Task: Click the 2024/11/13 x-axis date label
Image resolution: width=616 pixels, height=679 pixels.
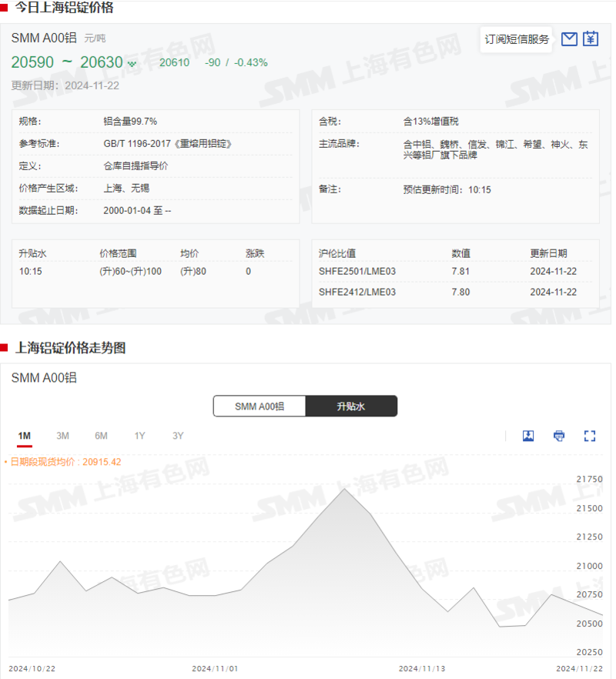Action: coord(422,668)
